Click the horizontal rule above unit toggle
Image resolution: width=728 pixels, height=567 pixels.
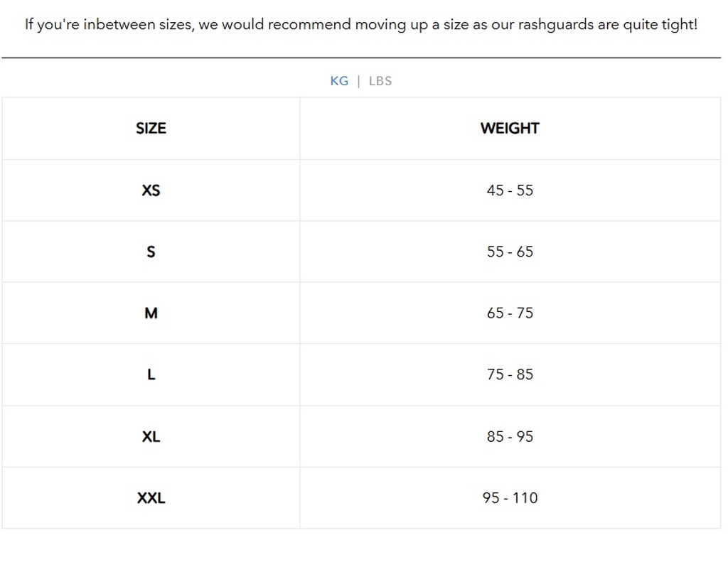point(361,58)
